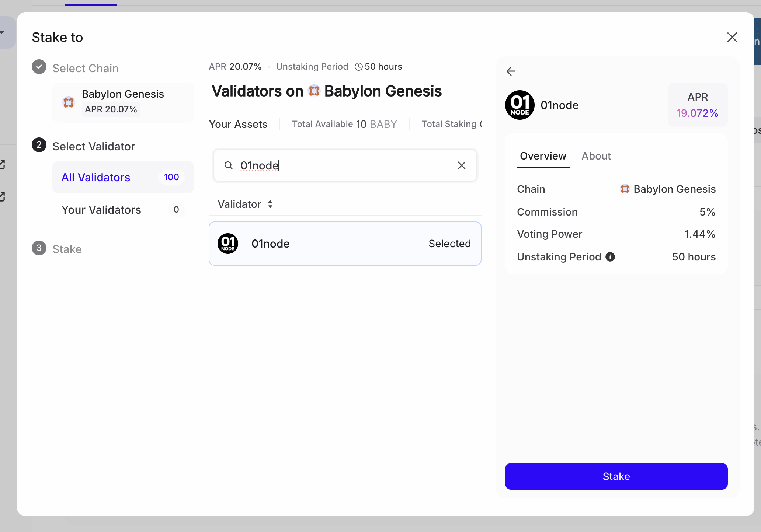Image resolution: width=761 pixels, height=532 pixels.
Task: Click Total Available 10 BABY text
Action: [344, 124]
